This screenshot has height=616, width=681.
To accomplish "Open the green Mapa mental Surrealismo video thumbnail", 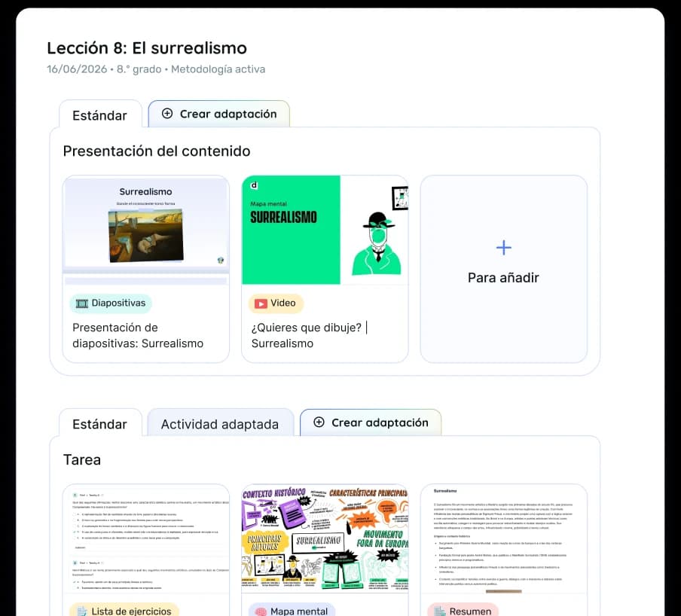I will click(325, 230).
